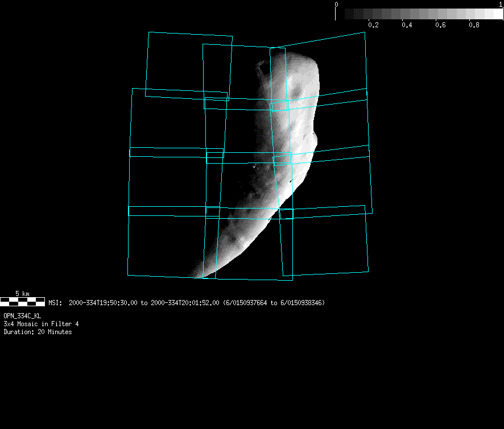Click the '5 km' scale label
The width and height of the screenshot is (504, 429).
point(22,293)
